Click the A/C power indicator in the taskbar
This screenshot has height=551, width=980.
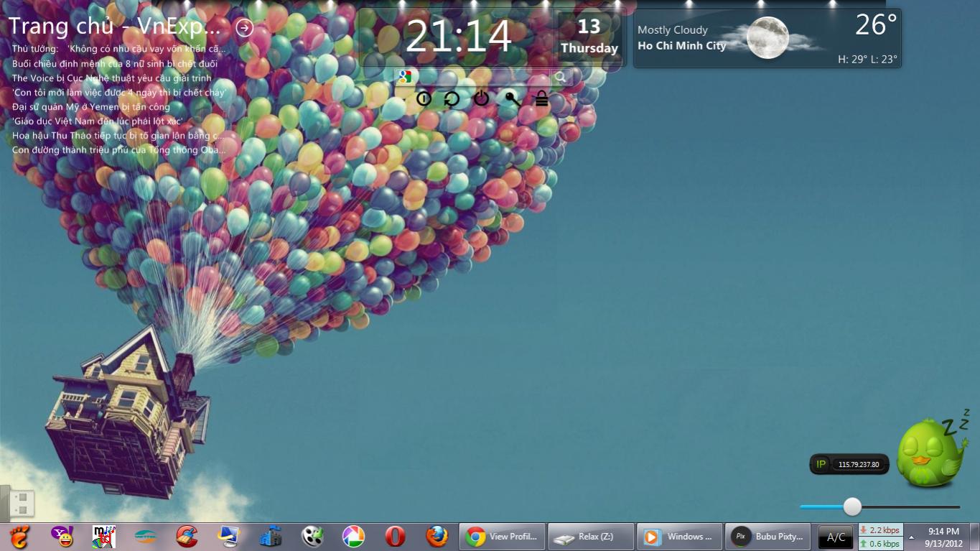pos(836,537)
